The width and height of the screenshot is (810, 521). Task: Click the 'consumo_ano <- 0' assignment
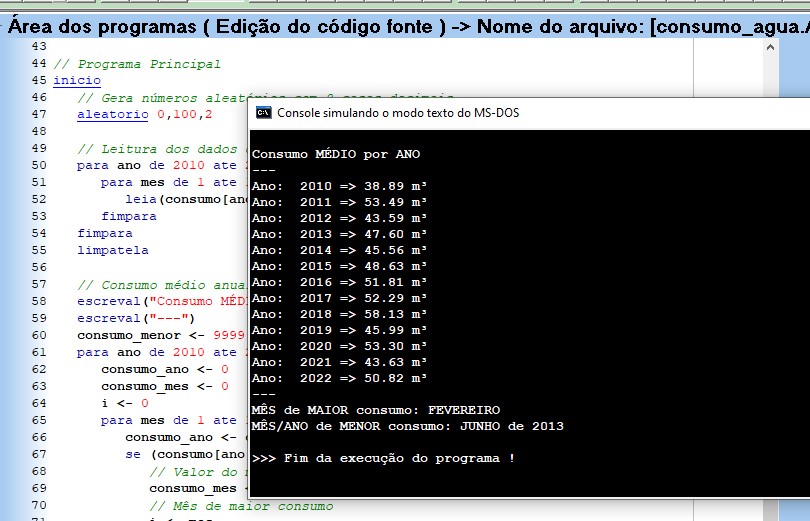click(165, 369)
